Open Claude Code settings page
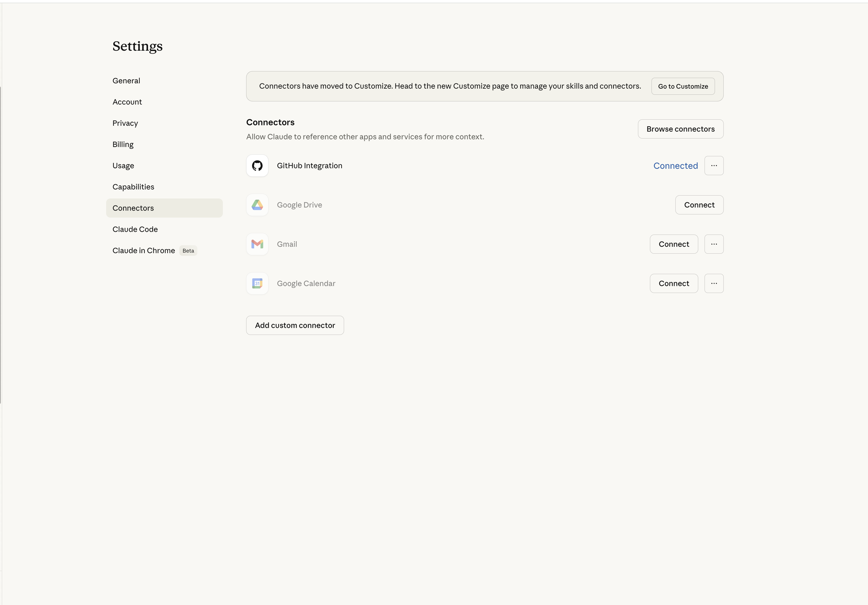 [x=135, y=230]
